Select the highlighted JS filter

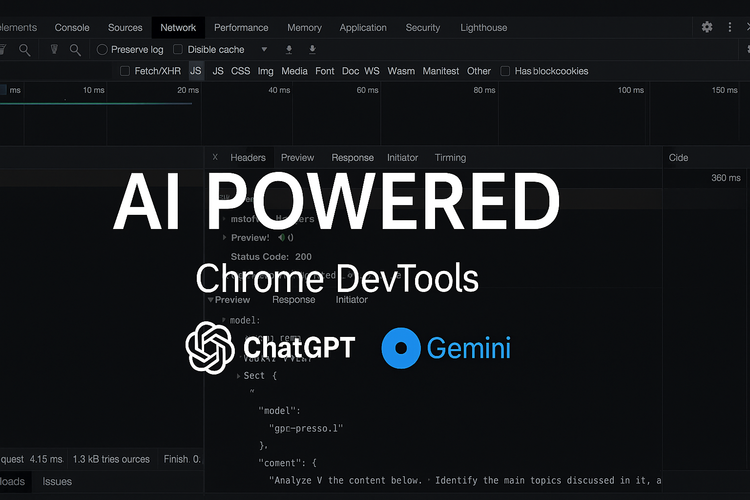[196, 71]
